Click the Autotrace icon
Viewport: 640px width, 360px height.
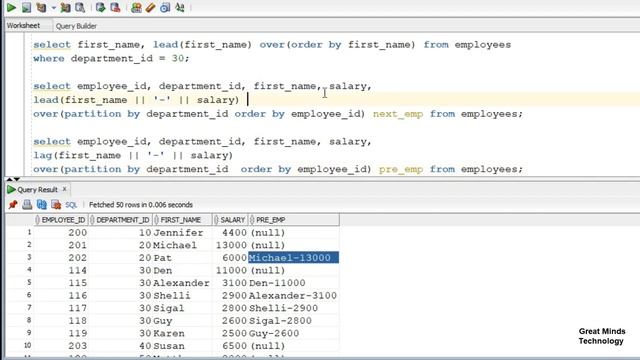65,7
